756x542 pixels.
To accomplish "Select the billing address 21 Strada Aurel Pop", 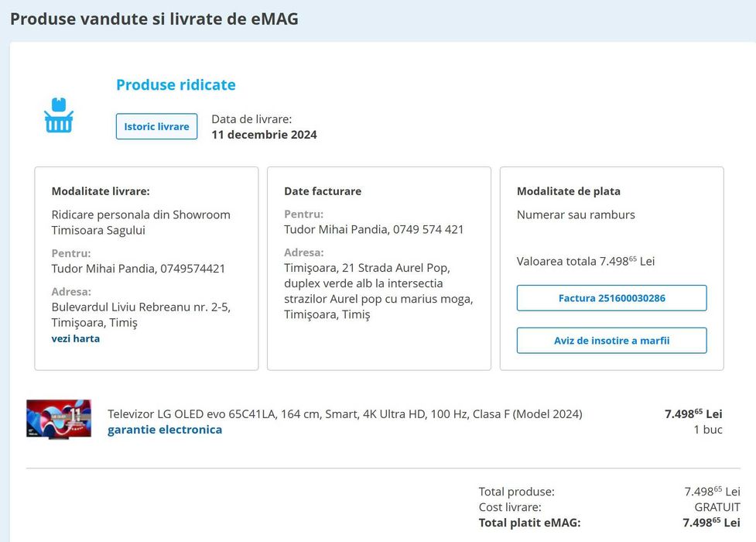I will pos(378,291).
